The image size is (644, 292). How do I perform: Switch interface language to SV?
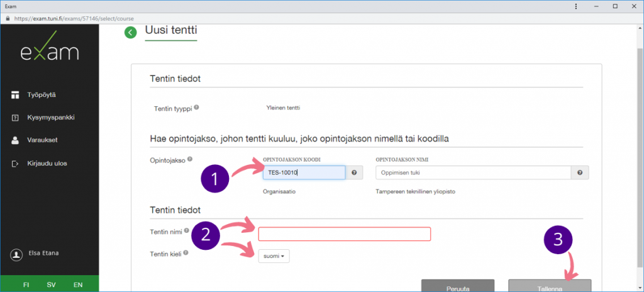[x=51, y=284]
